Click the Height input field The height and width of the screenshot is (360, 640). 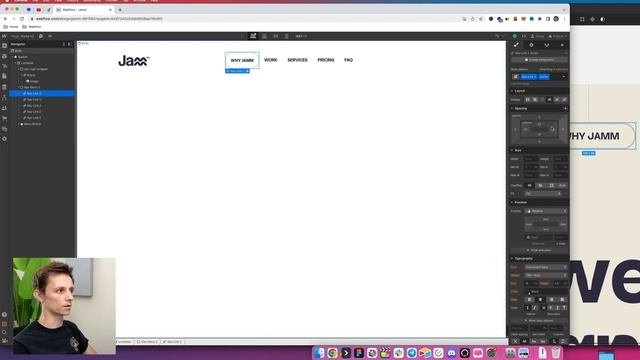[x=560, y=159]
